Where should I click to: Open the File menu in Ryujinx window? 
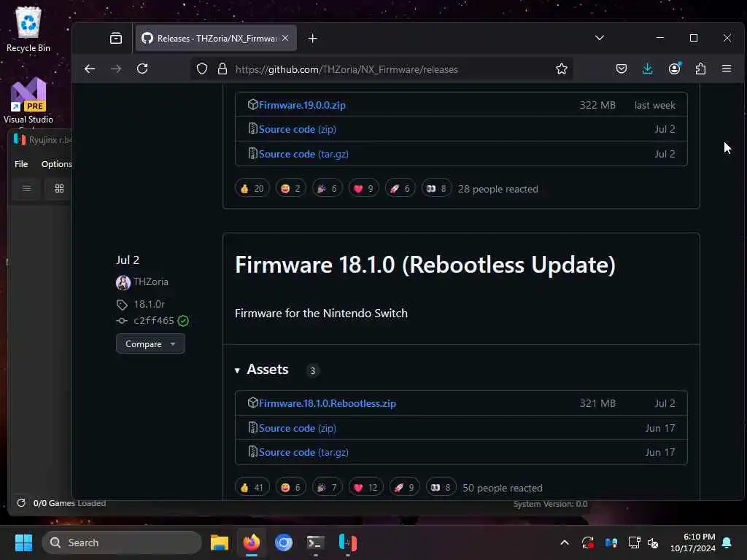21,164
